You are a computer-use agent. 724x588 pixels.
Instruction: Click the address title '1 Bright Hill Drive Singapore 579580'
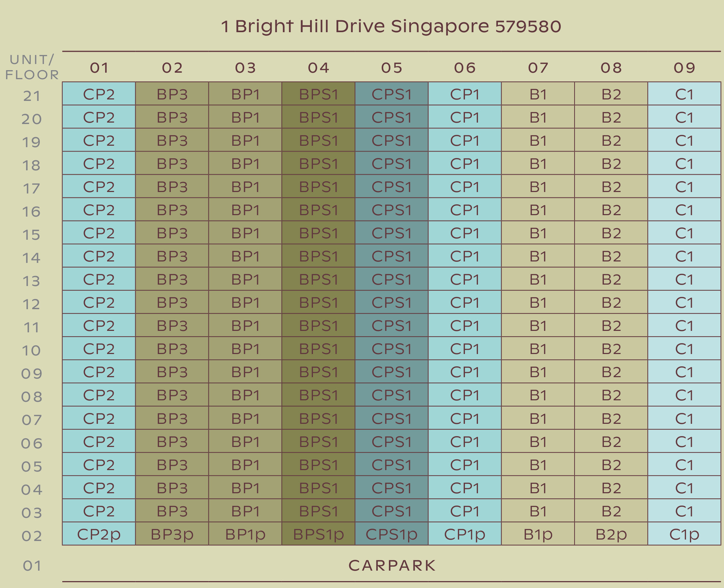tap(391, 26)
